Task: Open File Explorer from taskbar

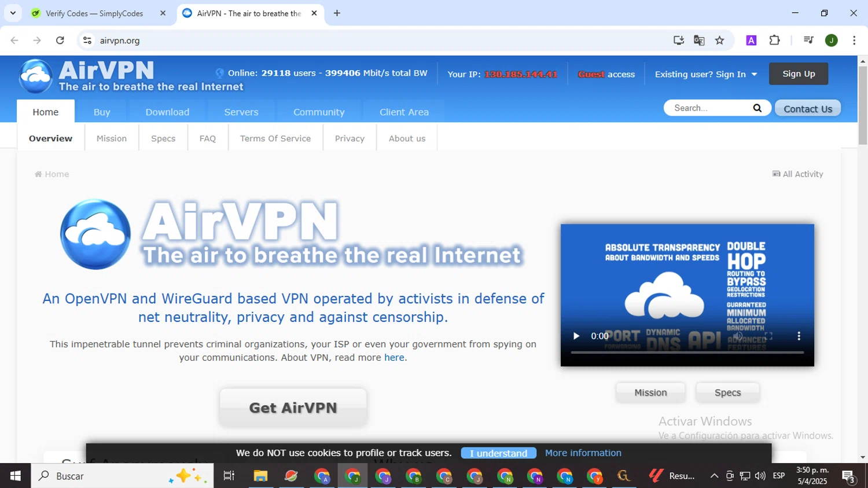Action: (x=260, y=476)
